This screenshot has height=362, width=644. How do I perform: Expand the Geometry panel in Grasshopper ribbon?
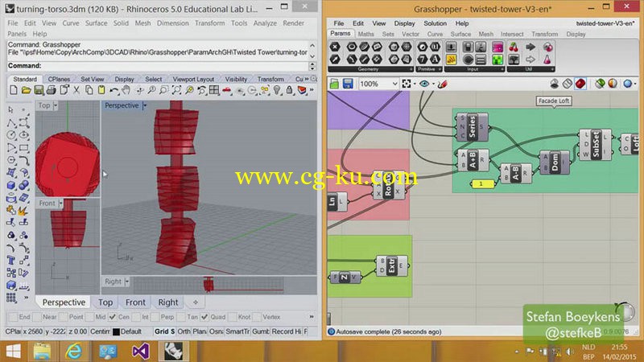pyautogui.click(x=411, y=69)
